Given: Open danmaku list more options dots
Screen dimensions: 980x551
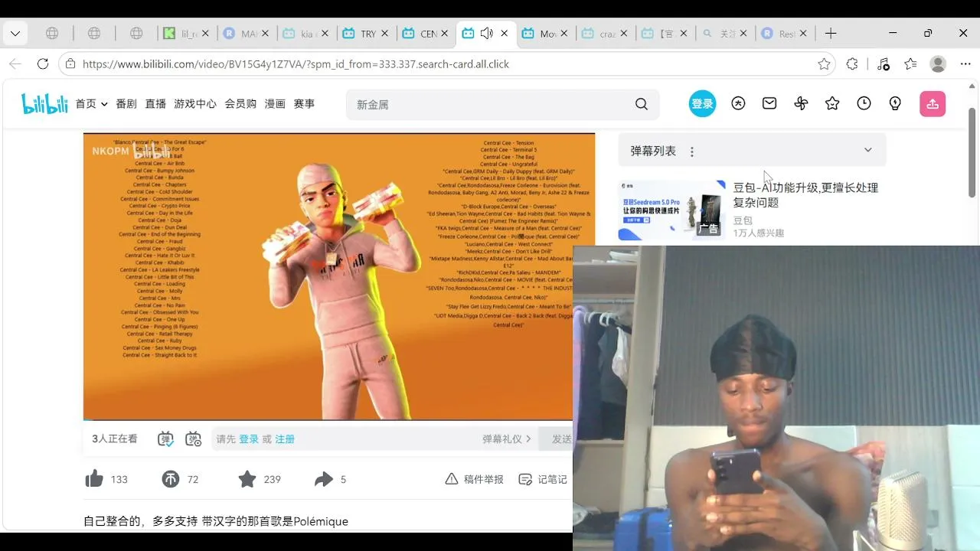Looking at the screenshot, I should coord(692,152).
